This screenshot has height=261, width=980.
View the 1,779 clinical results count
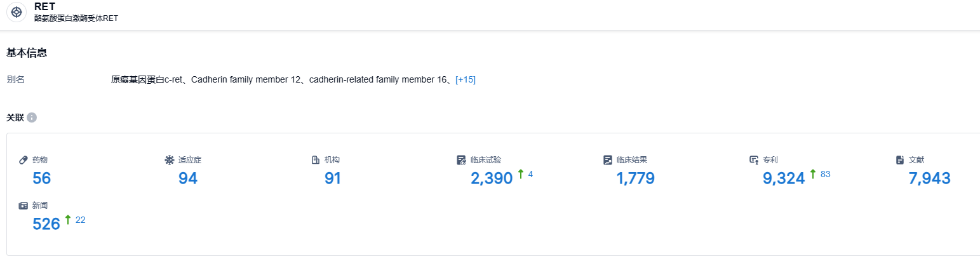[x=635, y=178]
